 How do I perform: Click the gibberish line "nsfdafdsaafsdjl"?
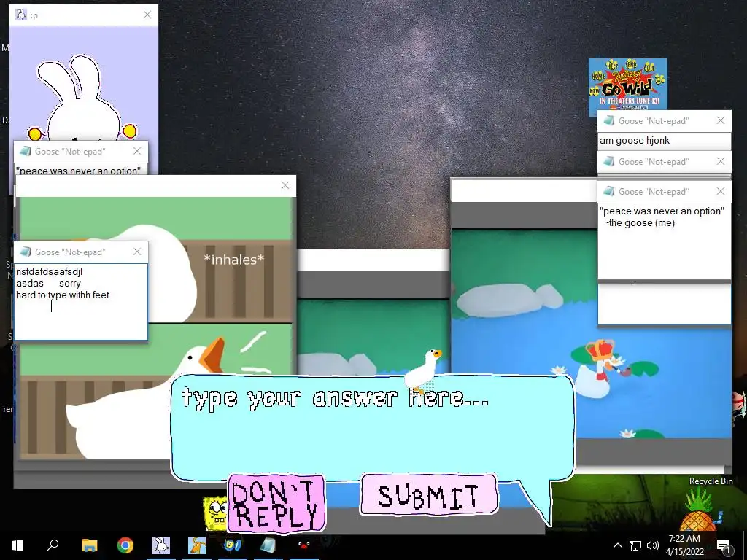coord(49,271)
